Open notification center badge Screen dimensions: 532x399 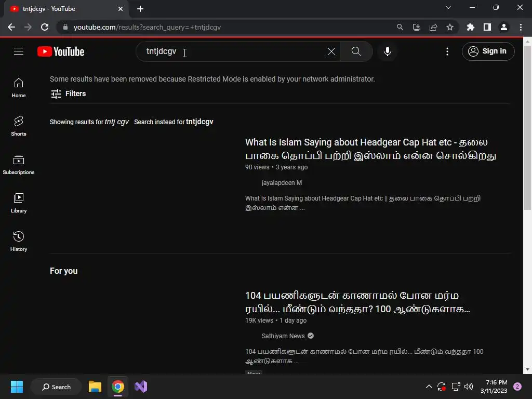pyautogui.click(x=517, y=387)
